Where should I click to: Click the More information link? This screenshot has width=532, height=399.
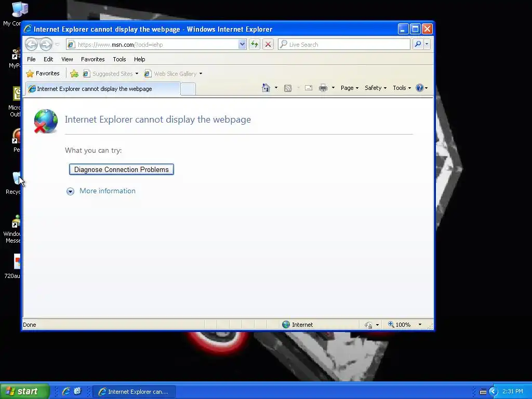(x=107, y=191)
